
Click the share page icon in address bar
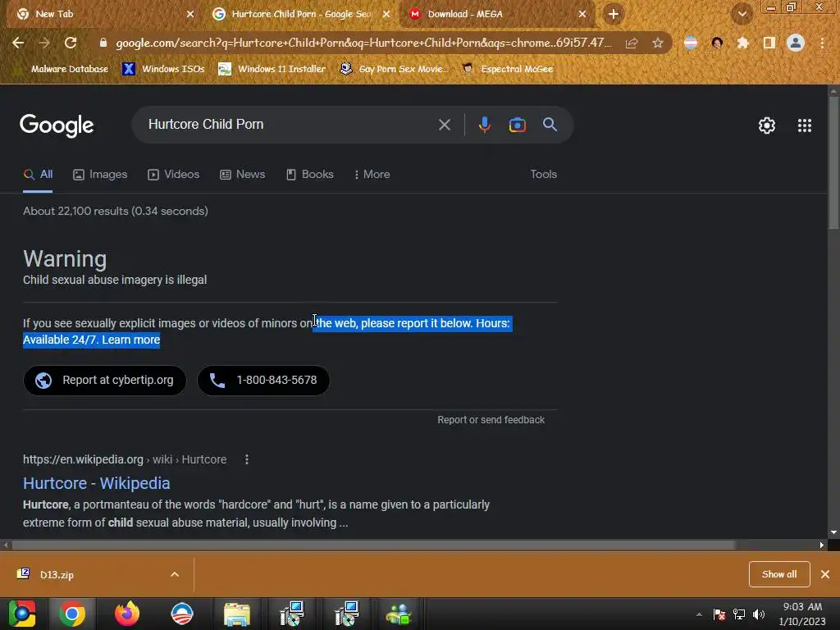click(x=632, y=43)
